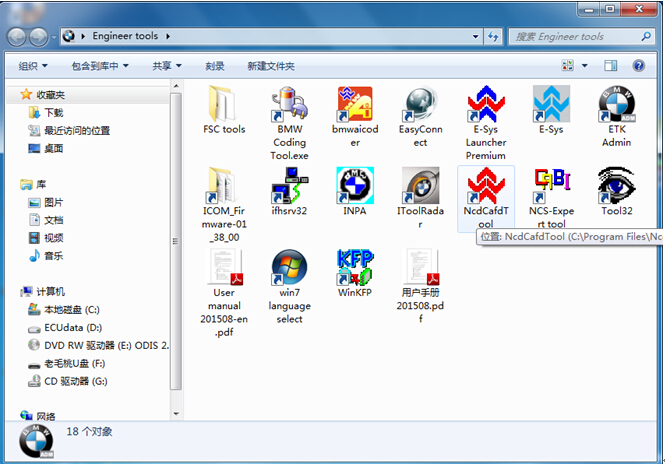Select the NcdCafdTool shortcut

pyautogui.click(x=486, y=198)
